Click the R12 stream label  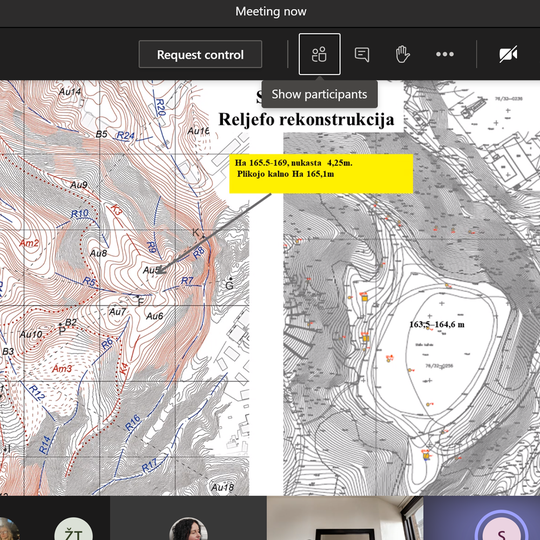point(37,393)
